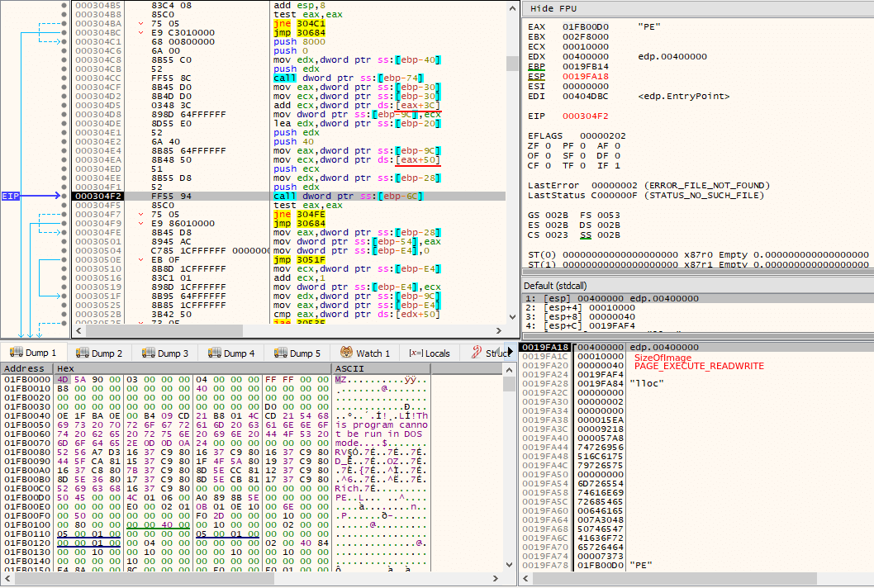
Task: Click the Dump 2 tab icon
Action: pos(83,353)
